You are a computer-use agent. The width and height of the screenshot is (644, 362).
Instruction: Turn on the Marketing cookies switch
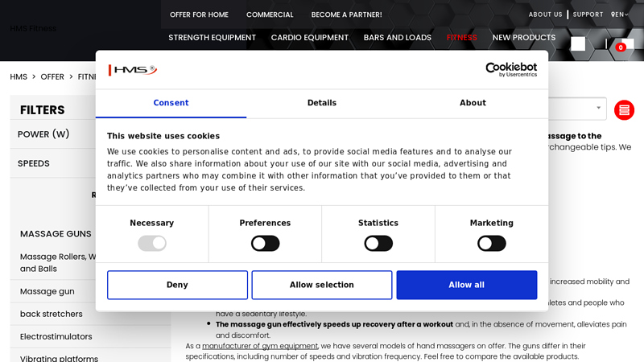tap(492, 244)
